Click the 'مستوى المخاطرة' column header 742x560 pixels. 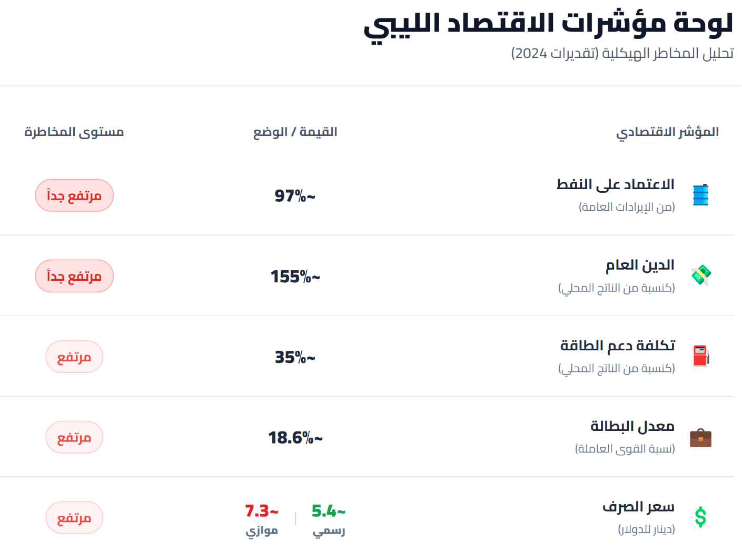pyautogui.click(x=74, y=132)
